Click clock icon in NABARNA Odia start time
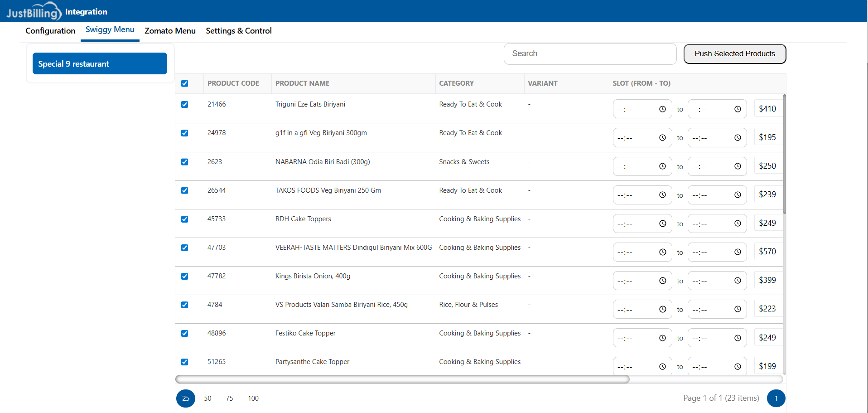 (x=662, y=166)
